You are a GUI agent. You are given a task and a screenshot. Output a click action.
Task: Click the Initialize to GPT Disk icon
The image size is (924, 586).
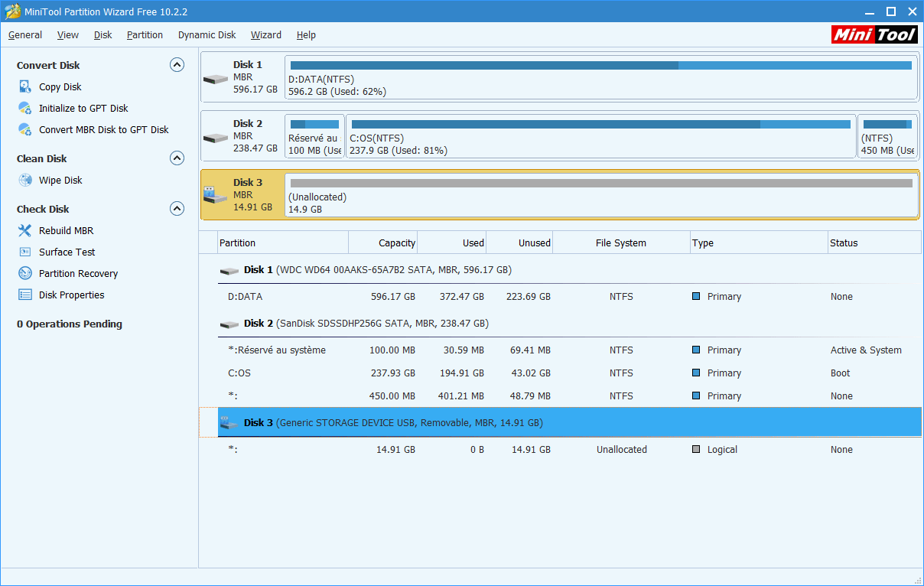pyautogui.click(x=24, y=108)
